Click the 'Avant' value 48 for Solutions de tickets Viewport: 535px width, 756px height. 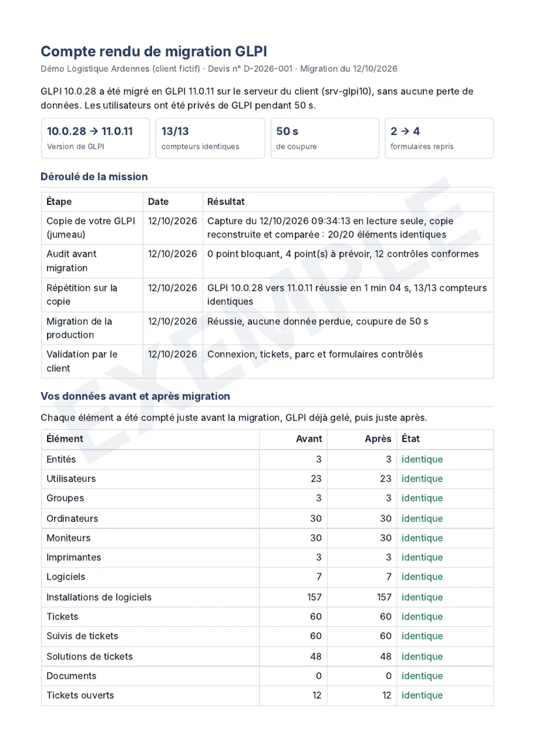[x=316, y=656]
